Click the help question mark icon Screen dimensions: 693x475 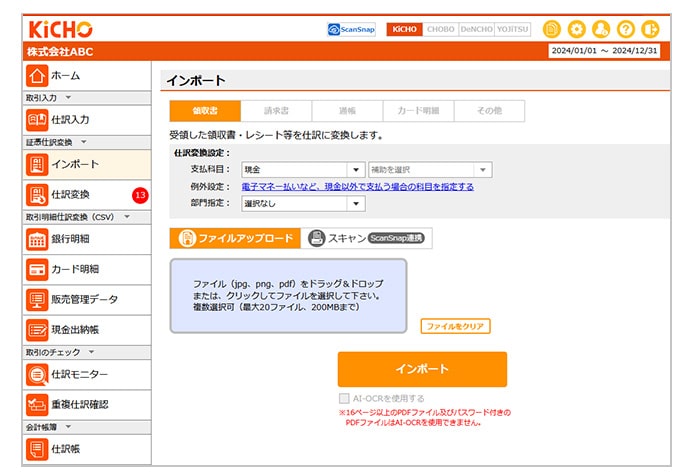click(x=627, y=29)
